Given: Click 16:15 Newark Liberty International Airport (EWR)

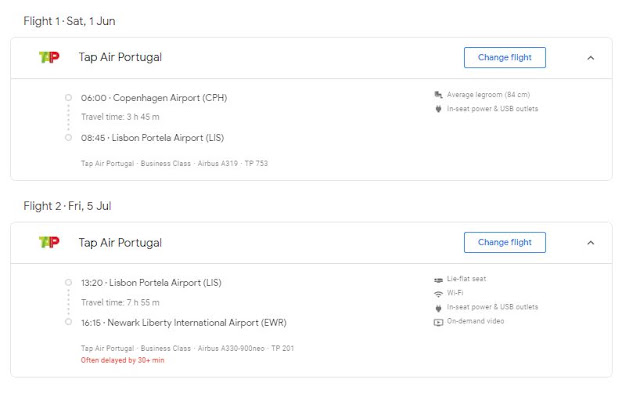Looking at the screenshot, I should coord(184,323).
